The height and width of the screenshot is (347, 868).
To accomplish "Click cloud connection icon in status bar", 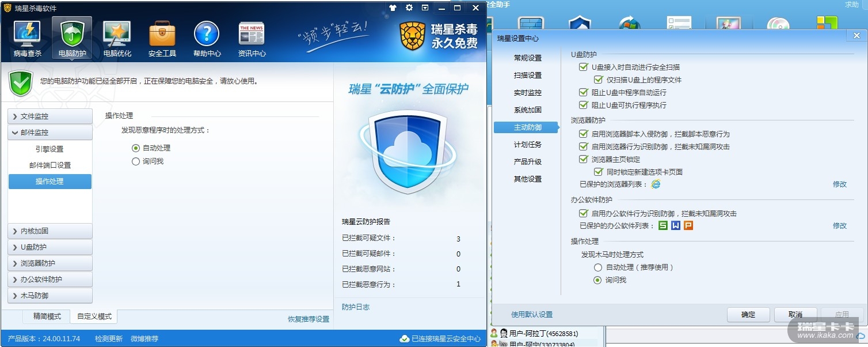I will (x=405, y=338).
